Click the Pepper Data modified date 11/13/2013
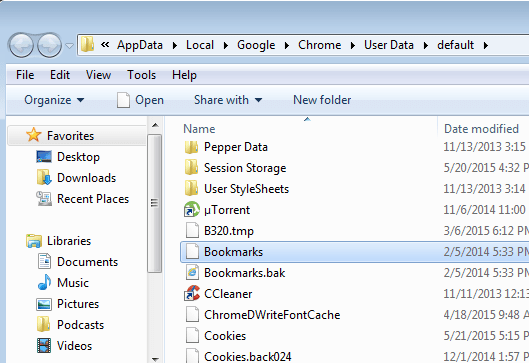 click(x=484, y=147)
